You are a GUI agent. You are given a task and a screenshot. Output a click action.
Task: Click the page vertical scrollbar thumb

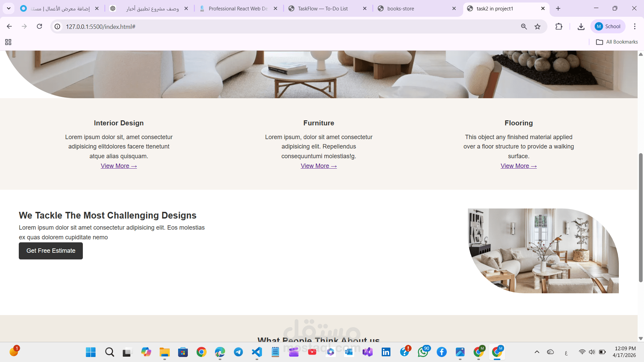pyautogui.click(x=640, y=218)
